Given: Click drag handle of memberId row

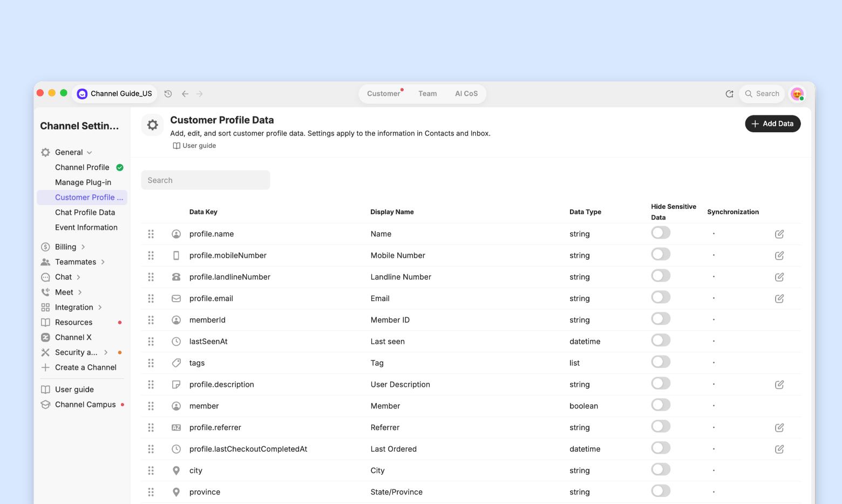Looking at the screenshot, I should click(x=151, y=320).
